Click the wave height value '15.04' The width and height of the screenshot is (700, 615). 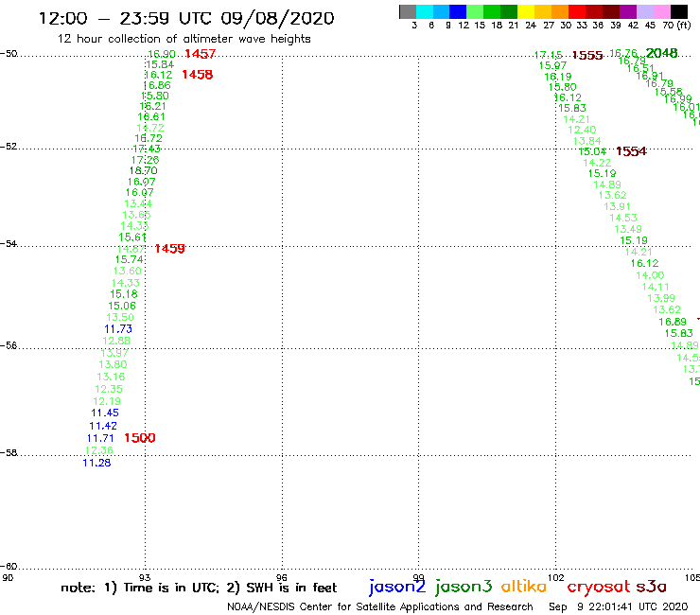(592, 151)
